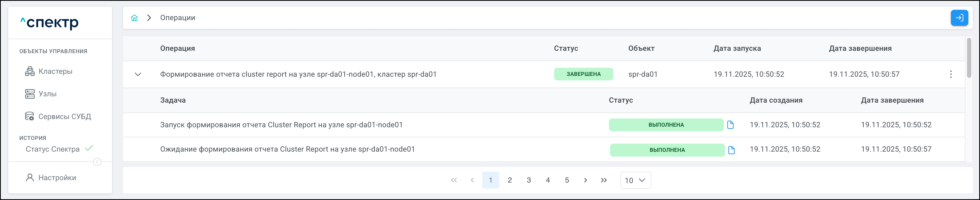This screenshot has height=200, width=980.
Task: Collapse the sidebar with the round arrow
Action: [x=97, y=162]
